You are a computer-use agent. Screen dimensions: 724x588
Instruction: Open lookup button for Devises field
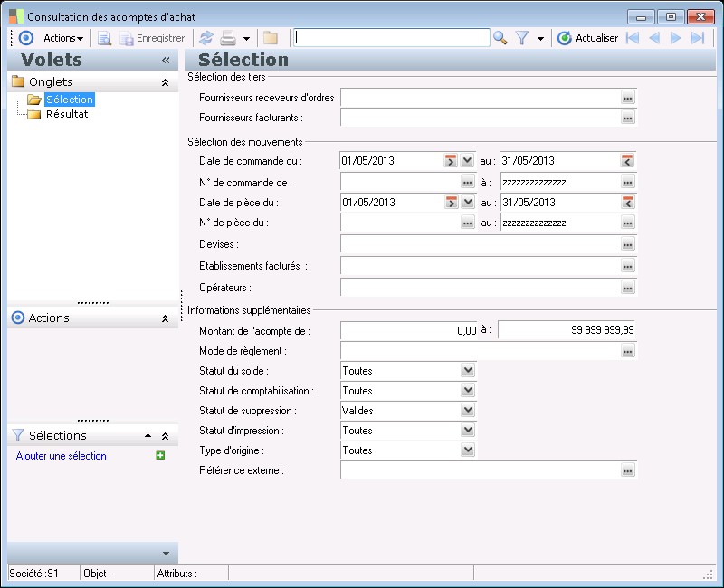pos(628,244)
